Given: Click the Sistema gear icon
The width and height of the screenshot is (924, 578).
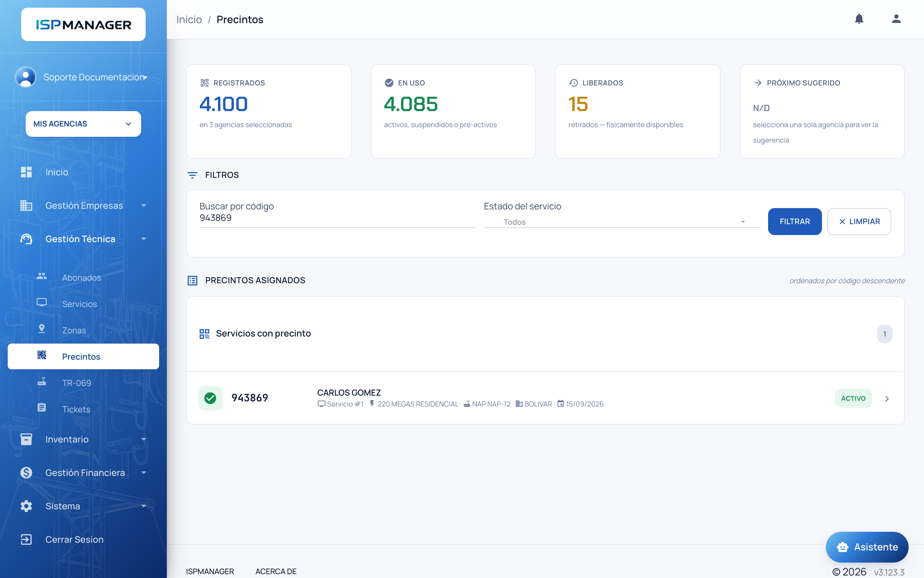Looking at the screenshot, I should point(26,506).
